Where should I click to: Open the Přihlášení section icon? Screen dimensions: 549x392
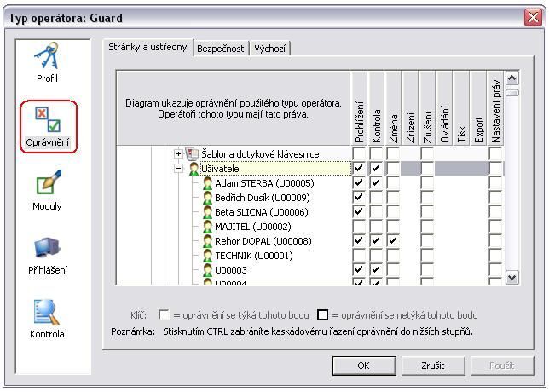coord(48,249)
